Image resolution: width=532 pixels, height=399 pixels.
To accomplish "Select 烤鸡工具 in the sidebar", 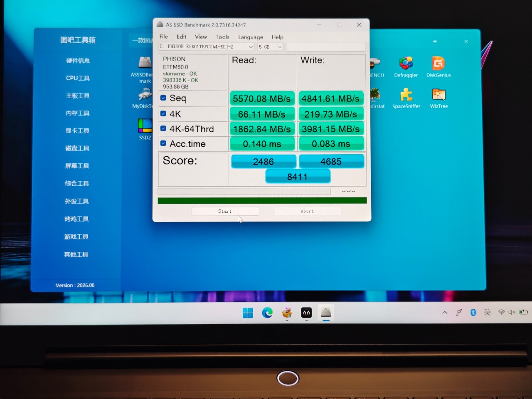I will coord(76,219).
